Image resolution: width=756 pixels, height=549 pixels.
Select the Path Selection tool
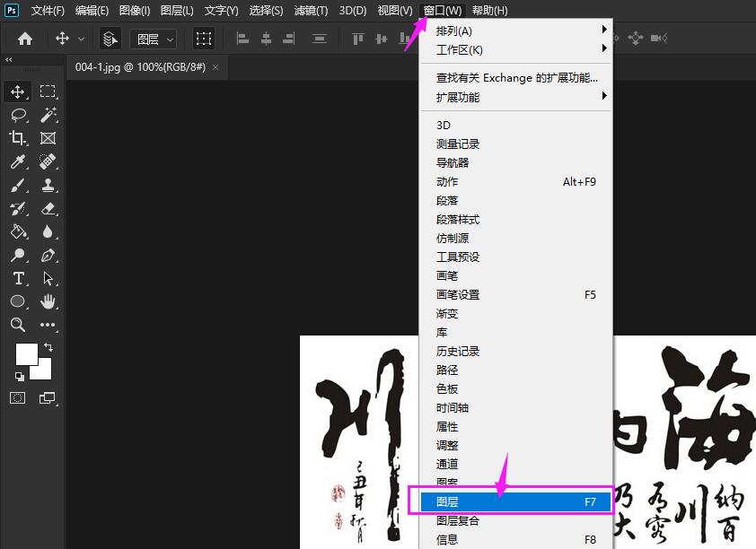point(48,278)
